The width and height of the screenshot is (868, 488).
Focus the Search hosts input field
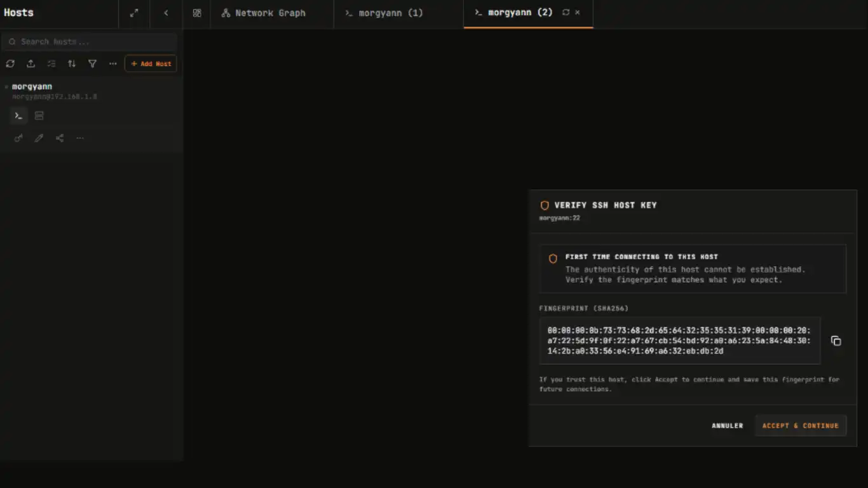(90, 42)
